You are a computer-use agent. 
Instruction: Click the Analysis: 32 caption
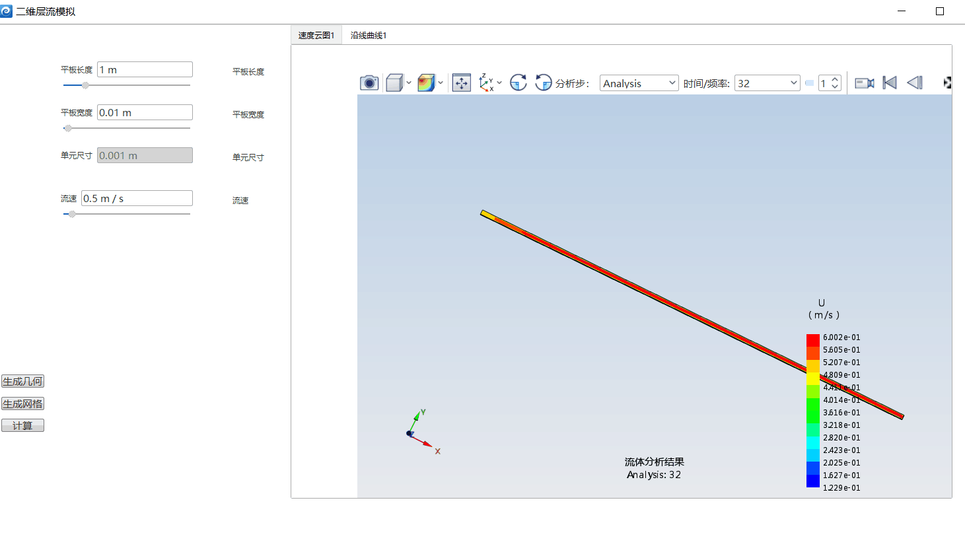pyautogui.click(x=654, y=475)
